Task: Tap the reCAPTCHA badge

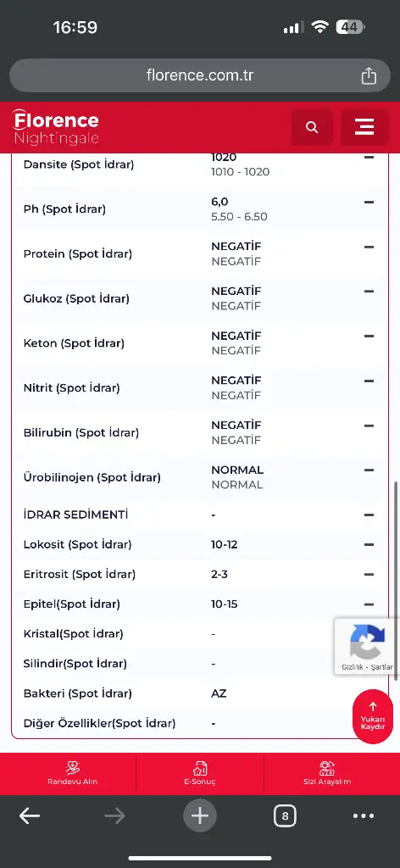Action: [367, 646]
